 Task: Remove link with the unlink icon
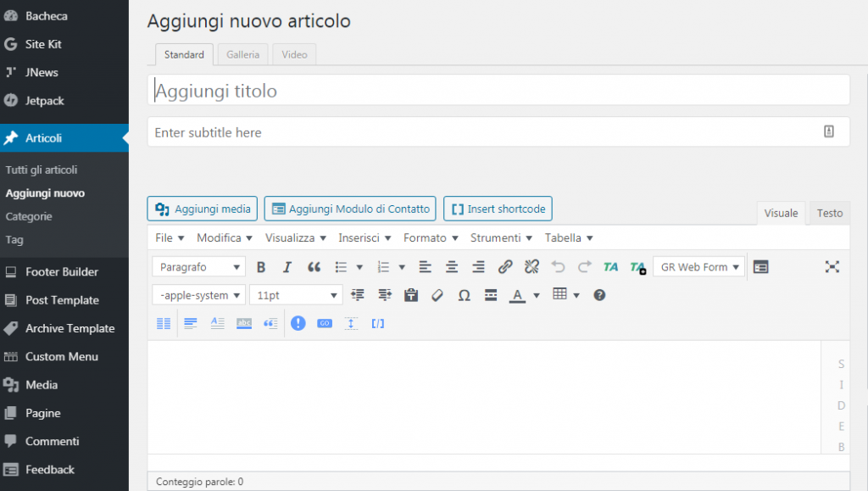(531, 267)
